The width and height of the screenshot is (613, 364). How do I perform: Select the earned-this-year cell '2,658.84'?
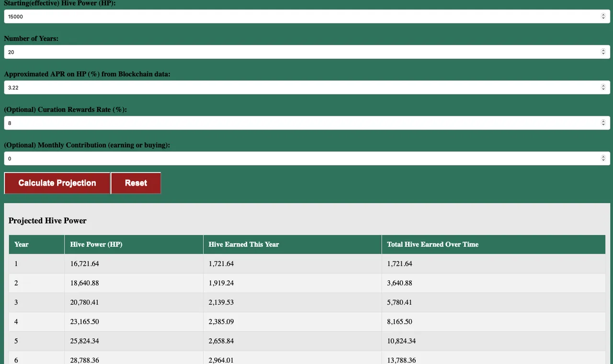[293, 341]
